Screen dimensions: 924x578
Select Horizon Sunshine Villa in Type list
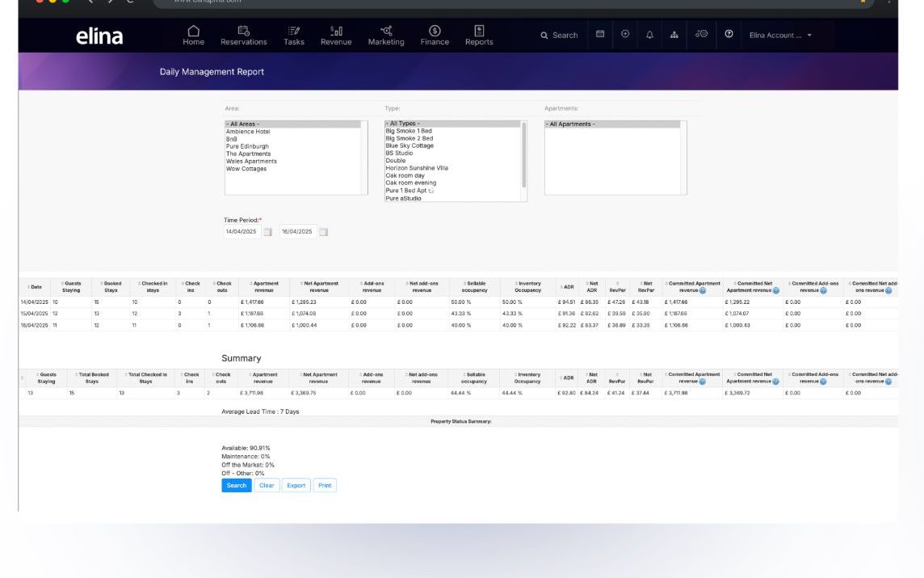point(416,168)
